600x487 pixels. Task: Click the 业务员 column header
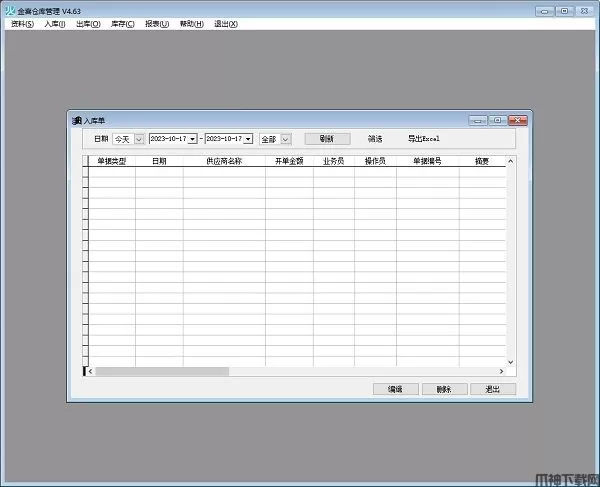pos(334,161)
